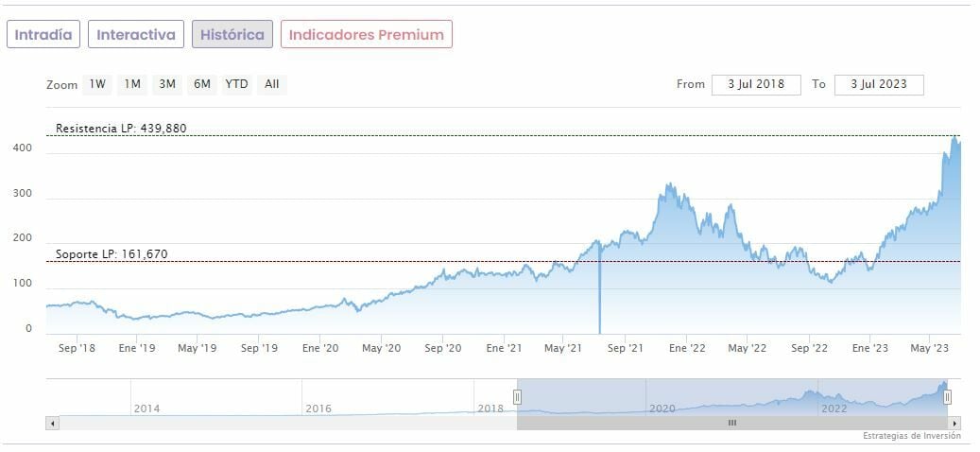Open the Interactiva chart tab
This screenshot has width=980, height=452.
point(136,35)
